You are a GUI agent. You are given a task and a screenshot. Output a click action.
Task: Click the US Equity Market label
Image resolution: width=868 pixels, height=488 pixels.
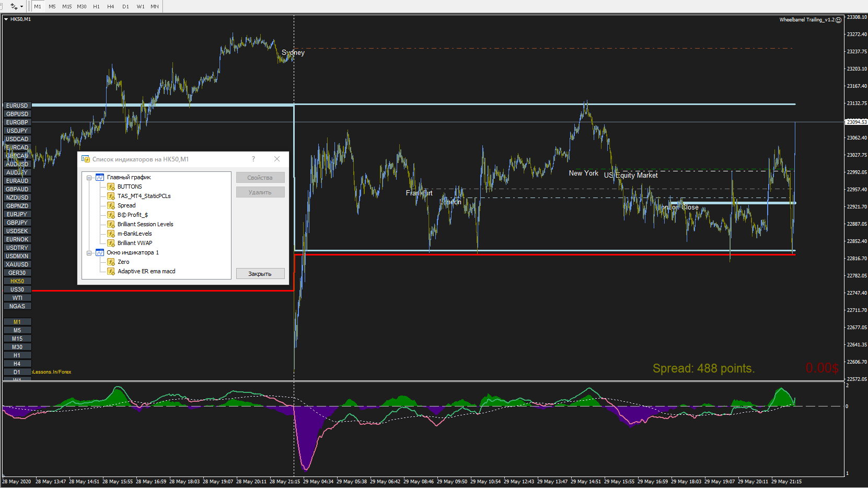(x=631, y=175)
